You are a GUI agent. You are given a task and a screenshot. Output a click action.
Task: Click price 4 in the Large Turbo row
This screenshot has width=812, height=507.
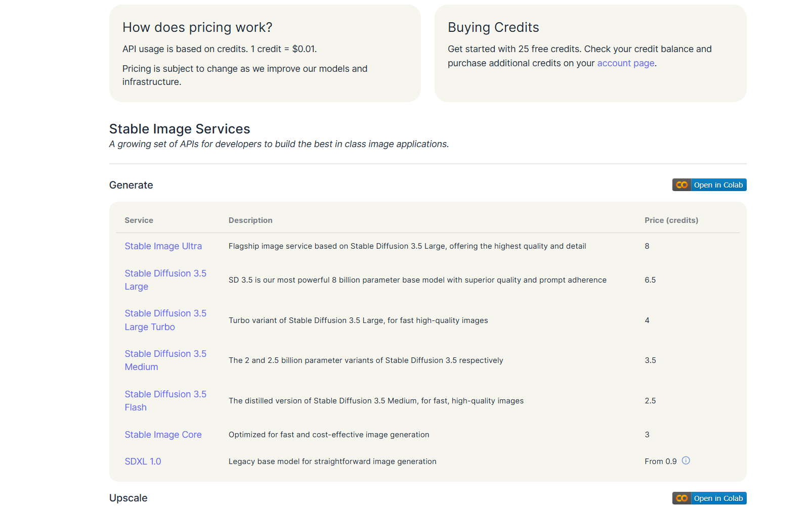click(x=647, y=320)
